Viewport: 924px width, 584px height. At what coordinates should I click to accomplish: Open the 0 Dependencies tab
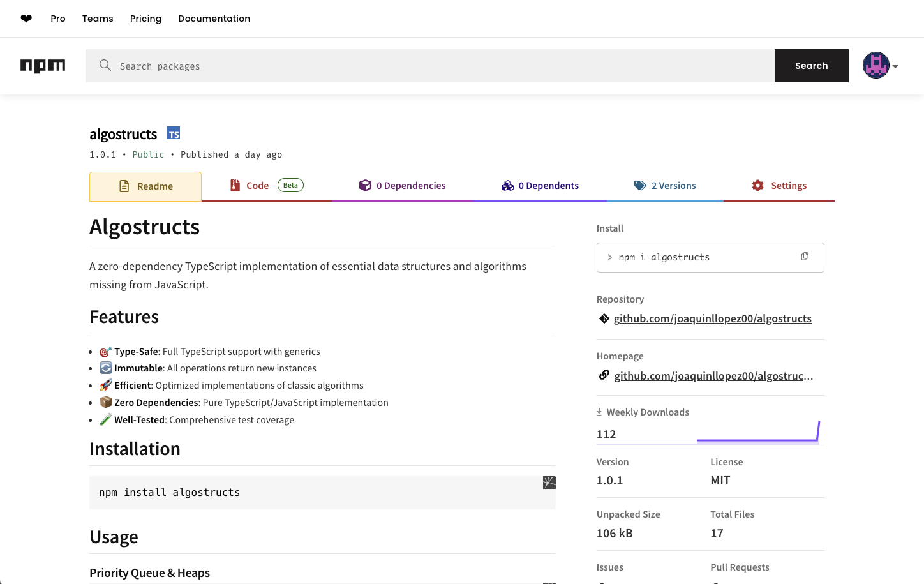click(x=402, y=186)
